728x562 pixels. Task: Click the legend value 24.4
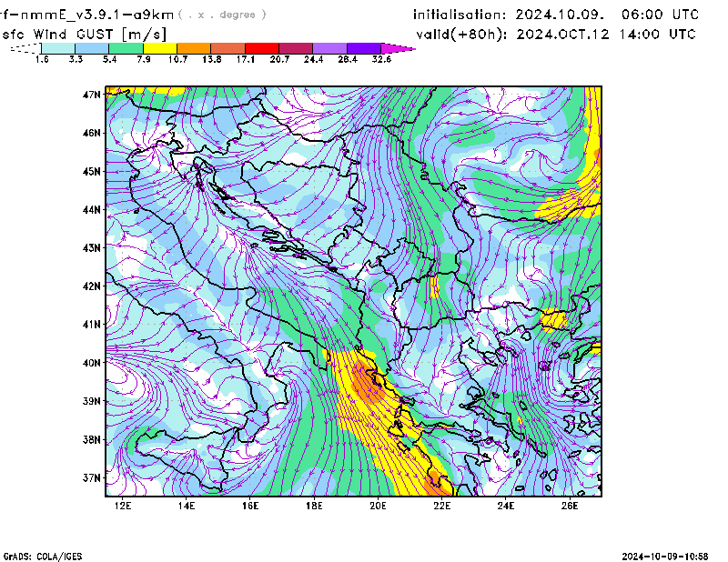pos(313,59)
